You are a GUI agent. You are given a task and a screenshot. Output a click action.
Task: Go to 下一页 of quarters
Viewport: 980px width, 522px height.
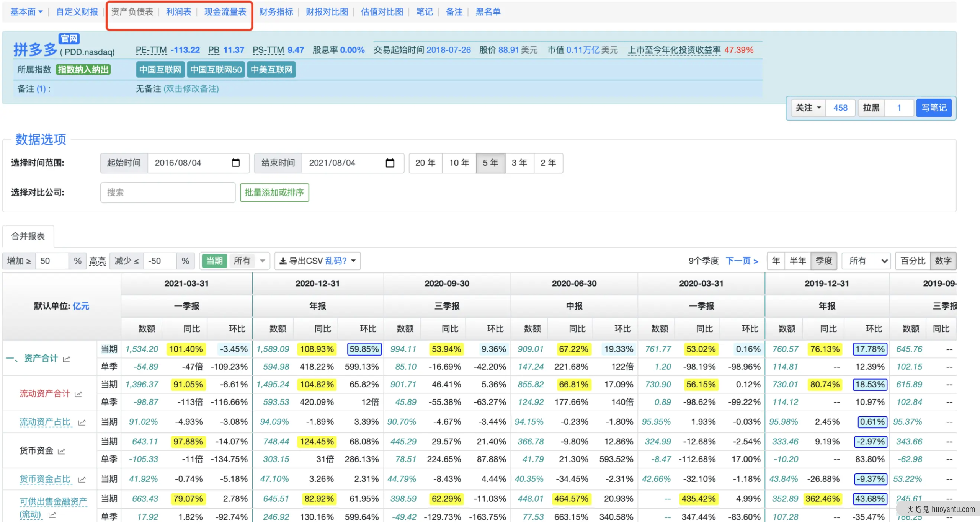pos(742,261)
